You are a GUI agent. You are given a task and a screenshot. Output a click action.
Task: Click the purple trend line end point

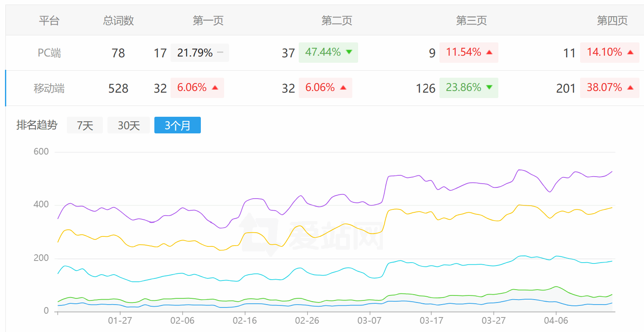coord(612,171)
